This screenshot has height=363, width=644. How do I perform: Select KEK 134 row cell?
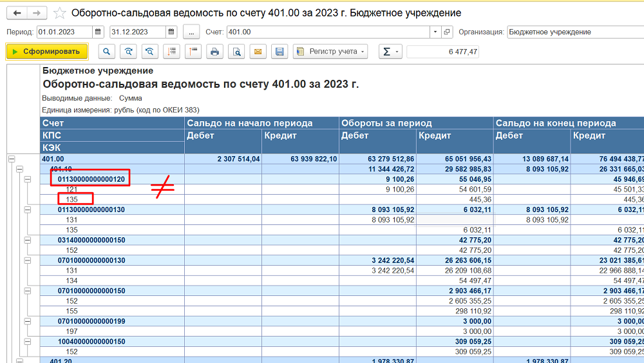[x=112, y=280]
